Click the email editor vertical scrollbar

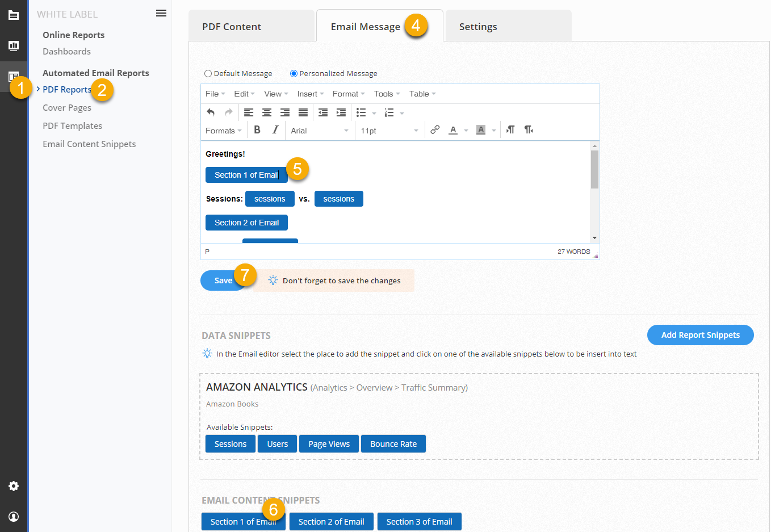594,170
